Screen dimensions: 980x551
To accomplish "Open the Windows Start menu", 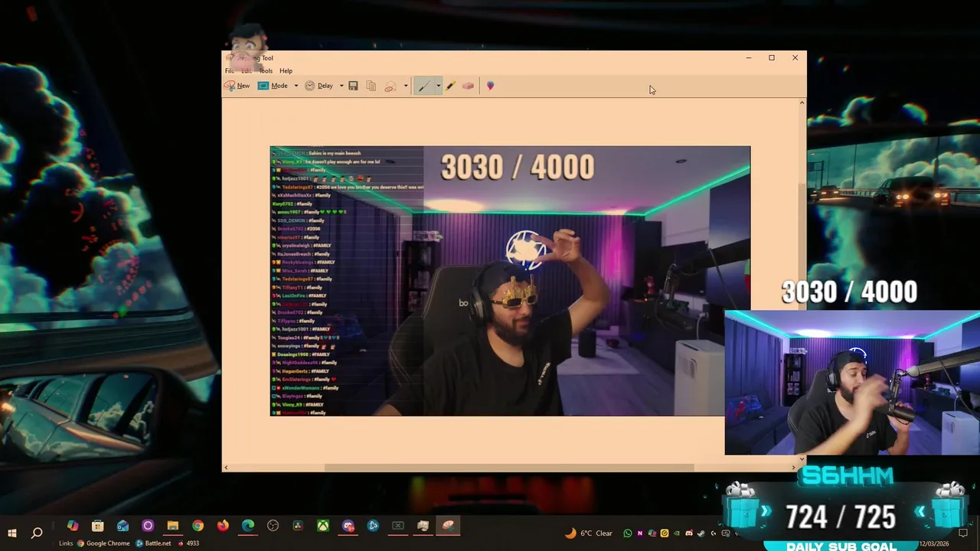I will [x=12, y=533].
